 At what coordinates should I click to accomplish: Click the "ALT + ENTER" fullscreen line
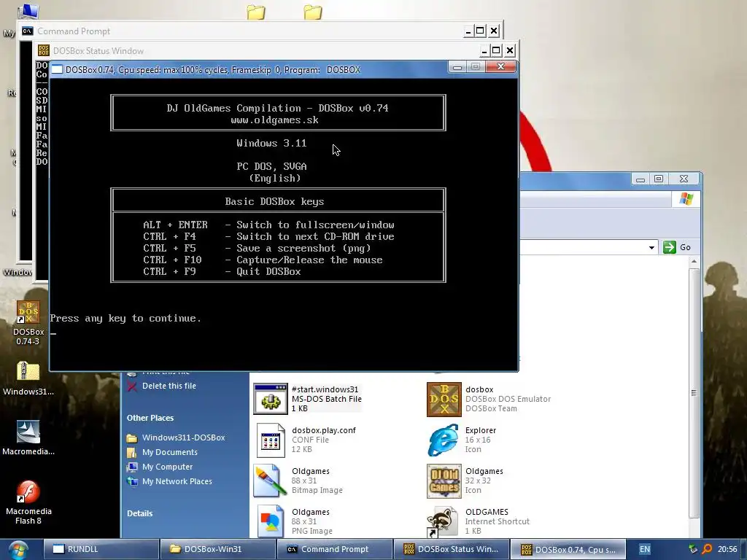tap(268, 225)
